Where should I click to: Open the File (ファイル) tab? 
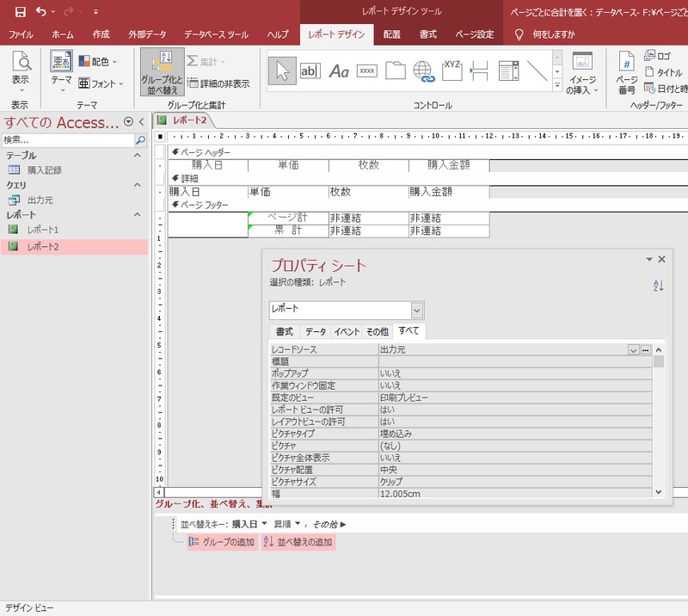tap(21, 34)
